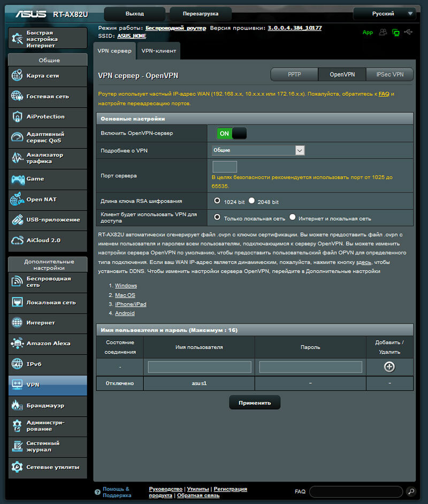This screenshot has width=428, height=504.
Task: Click the guest users status icon
Action: 383,32
